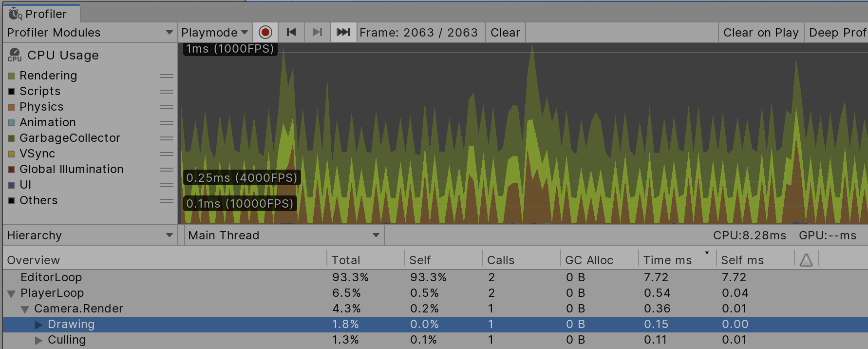The image size is (868, 349).
Task: Click the record button in Profiler toolbar
Action: pos(265,33)
